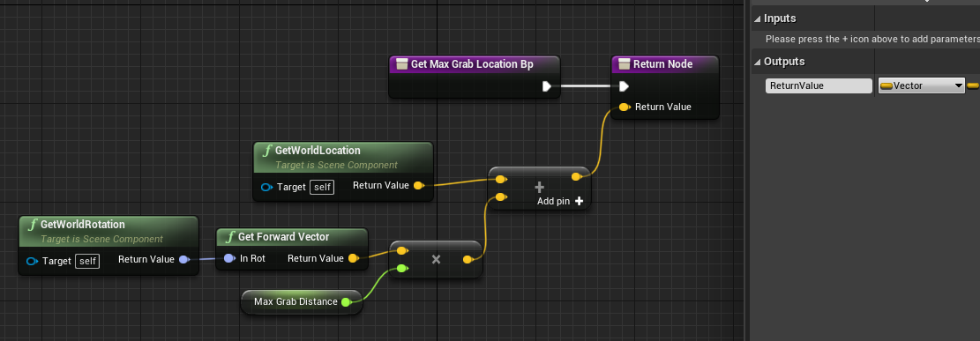
Task: Click GetWorldLocation Return Value yellow pin
Action: (x=419, y=186)
